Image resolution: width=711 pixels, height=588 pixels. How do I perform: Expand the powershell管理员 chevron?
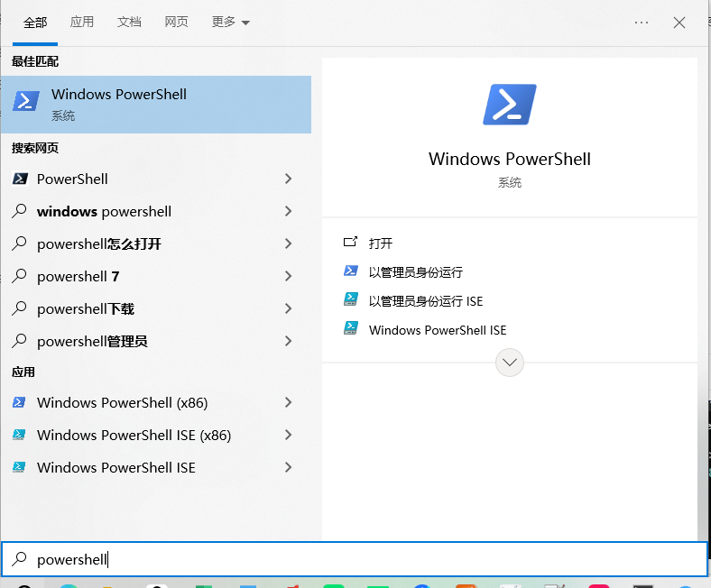click(288, 341)
